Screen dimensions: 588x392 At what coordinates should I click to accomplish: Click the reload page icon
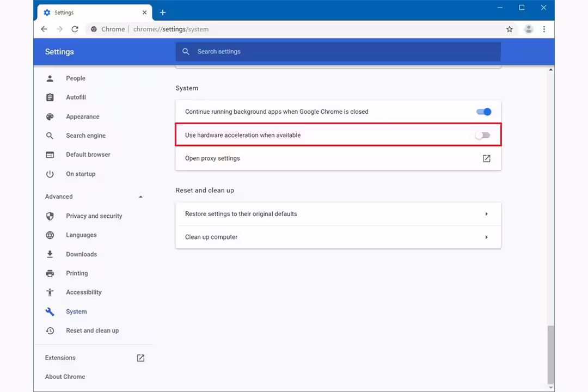point(75,29)
